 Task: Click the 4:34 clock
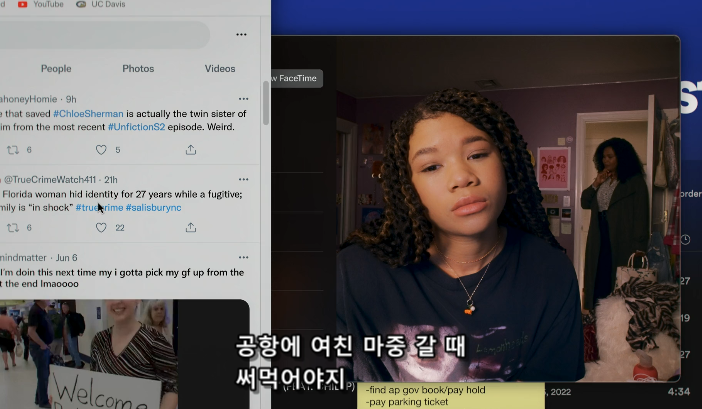pyautogui.click(x=679, y=392)
